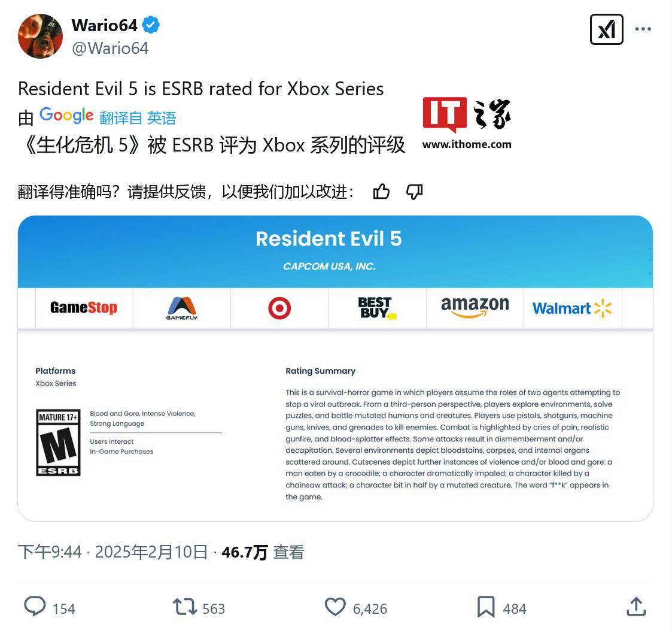Click the blue verified badge icon

click(151, 25)
